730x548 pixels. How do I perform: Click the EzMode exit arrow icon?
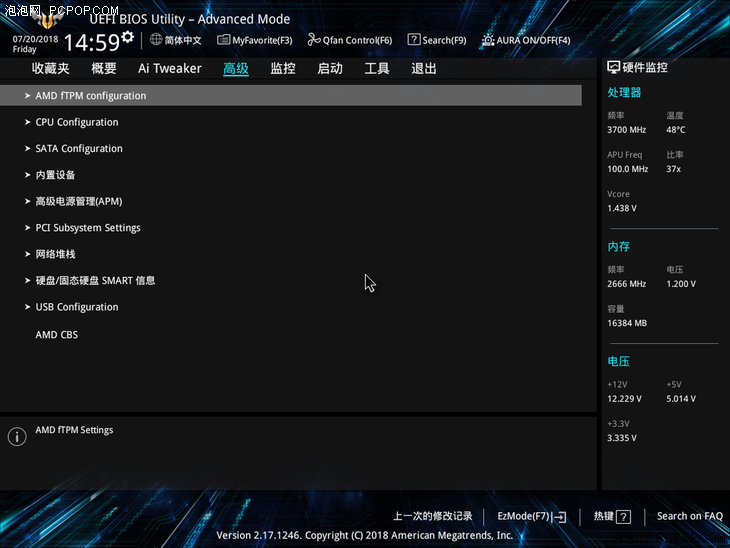pyautogui.click(x=561, y=517)
